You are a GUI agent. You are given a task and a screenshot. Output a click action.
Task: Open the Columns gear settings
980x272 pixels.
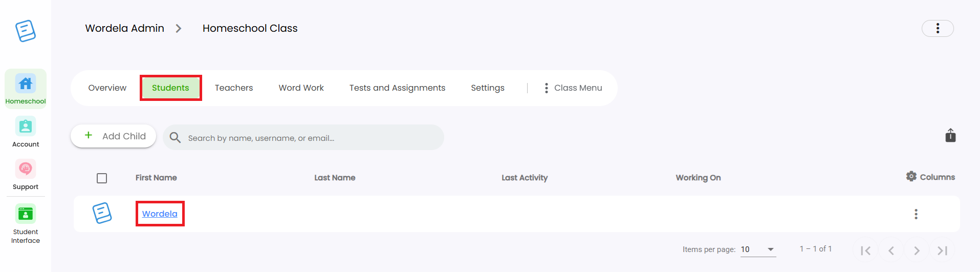pyautogui.click(x=930, y=177)
